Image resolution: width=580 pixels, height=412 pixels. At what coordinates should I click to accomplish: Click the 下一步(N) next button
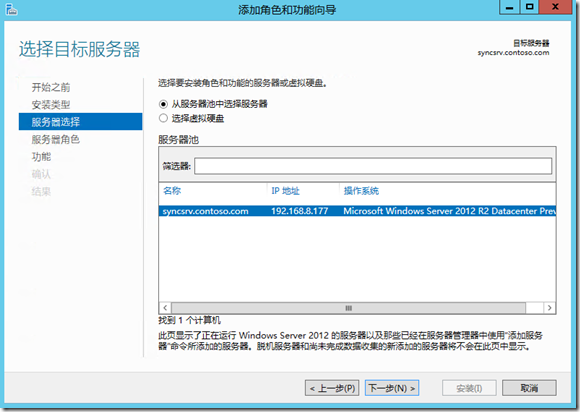tap(392, 388)
